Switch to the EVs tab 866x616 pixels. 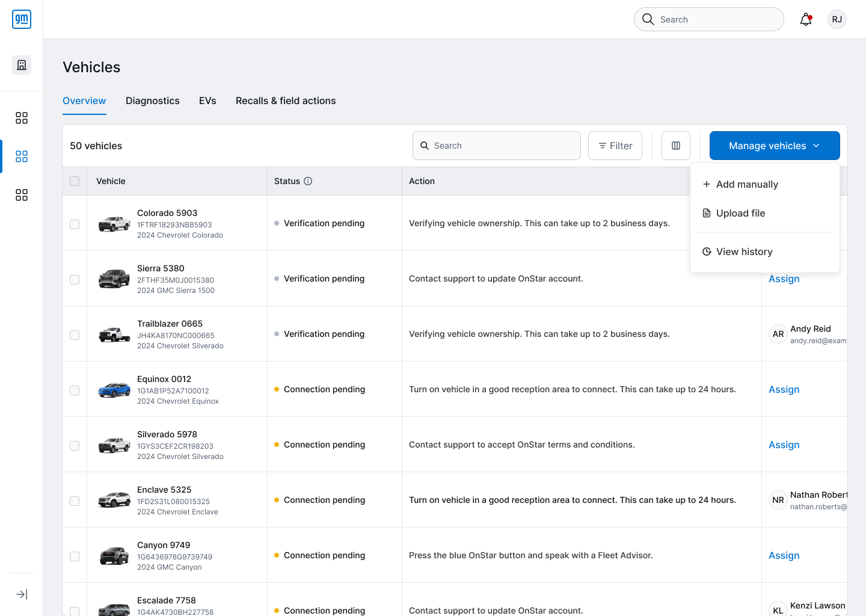pyautogui.click(x=207, y=100)
